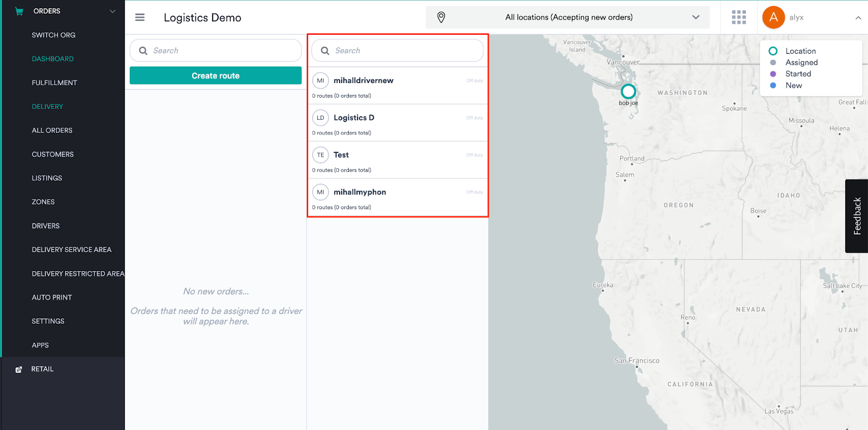Click the TE avatar for Test driver
This screenshot has width=868, height=430.
pos(321,155)
